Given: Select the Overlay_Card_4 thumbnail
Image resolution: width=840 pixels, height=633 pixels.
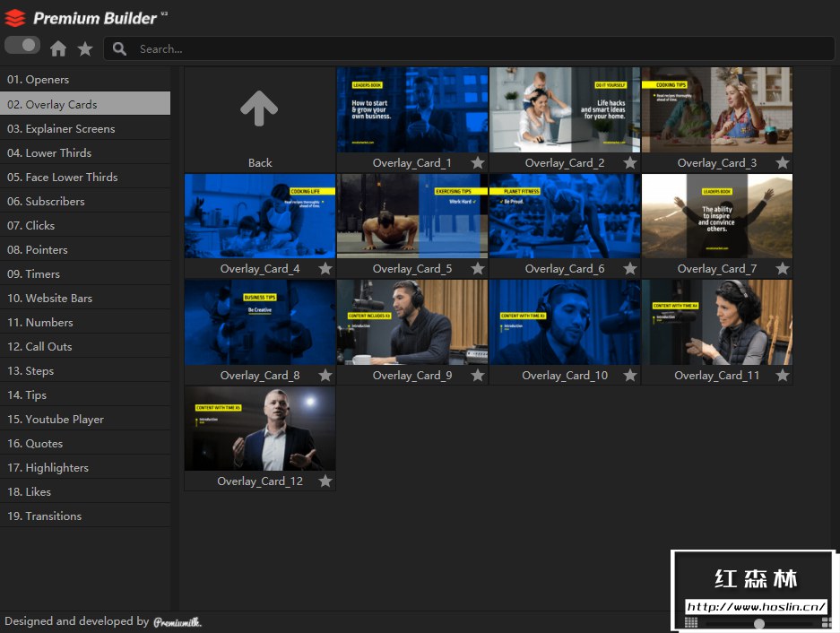Looking at the screenshot, I should pos(260,216).
